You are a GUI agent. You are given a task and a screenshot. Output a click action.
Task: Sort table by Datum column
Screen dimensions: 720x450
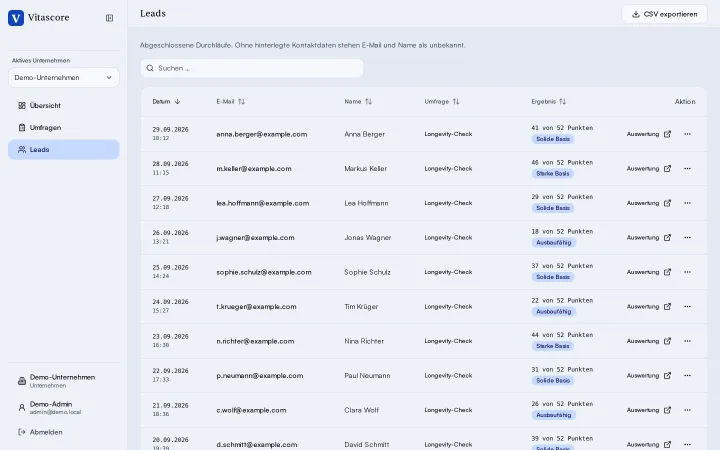(166, 101)
